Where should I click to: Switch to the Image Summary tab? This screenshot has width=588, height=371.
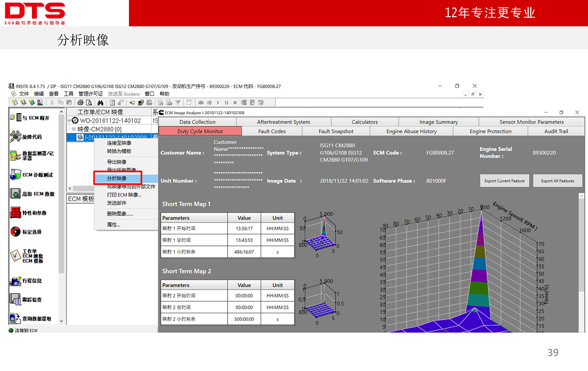439,122
